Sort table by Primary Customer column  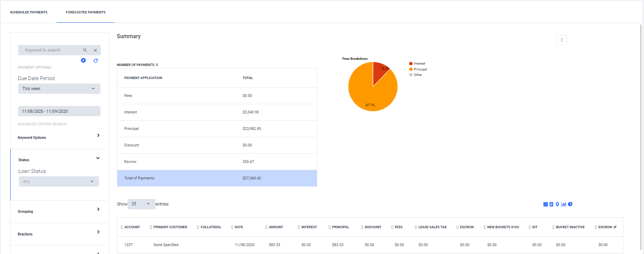click(x=169, y=227)
